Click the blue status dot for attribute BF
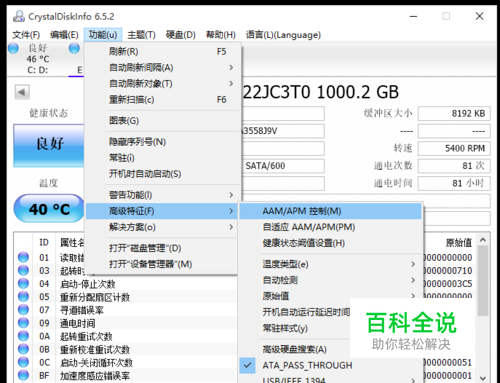500x383 pixels. pyautogui.click(x=23, y=375)
